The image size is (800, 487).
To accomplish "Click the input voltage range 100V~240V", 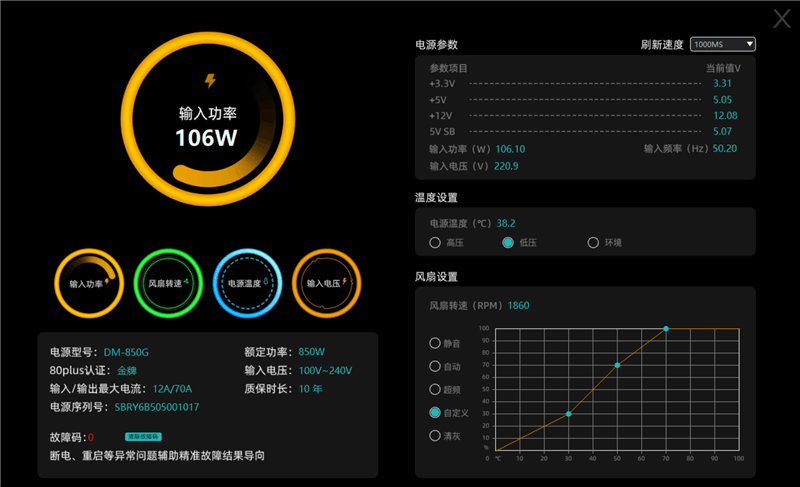I will pos(326,371).
